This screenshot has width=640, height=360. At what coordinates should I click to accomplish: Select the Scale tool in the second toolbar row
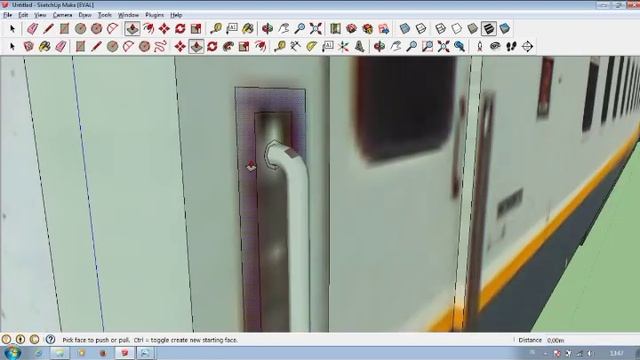244,46
